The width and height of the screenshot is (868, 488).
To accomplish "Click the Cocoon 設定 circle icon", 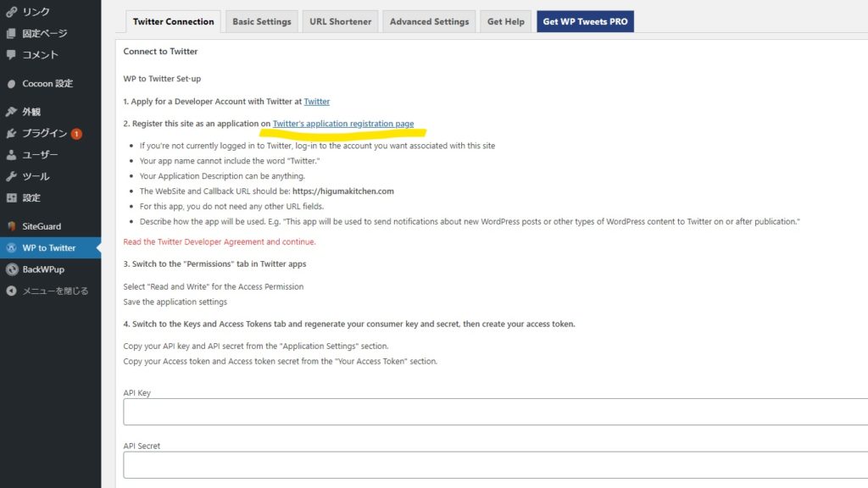I will point(11,84).
